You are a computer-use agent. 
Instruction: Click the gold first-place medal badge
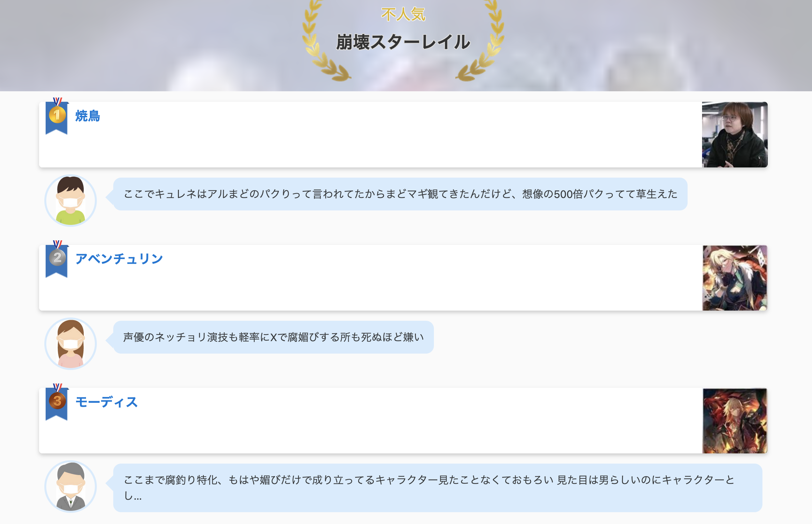57,115
